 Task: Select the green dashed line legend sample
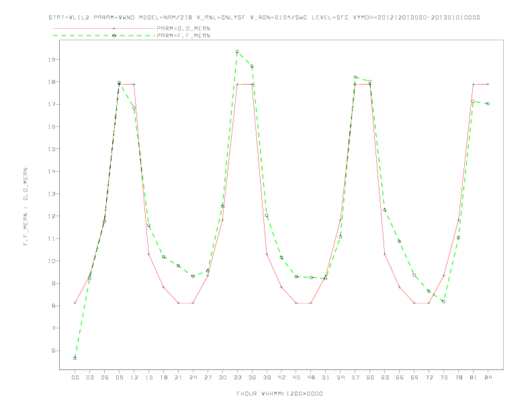(104, 36)
